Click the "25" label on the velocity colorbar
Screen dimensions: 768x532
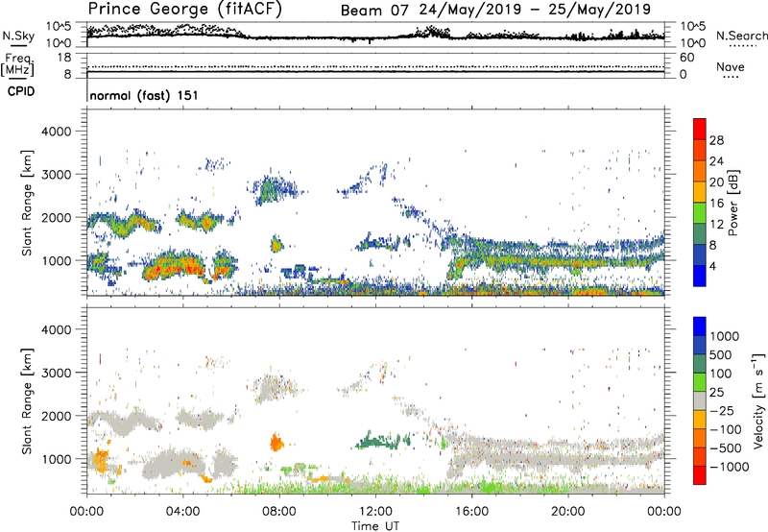(x=716, y=392)
